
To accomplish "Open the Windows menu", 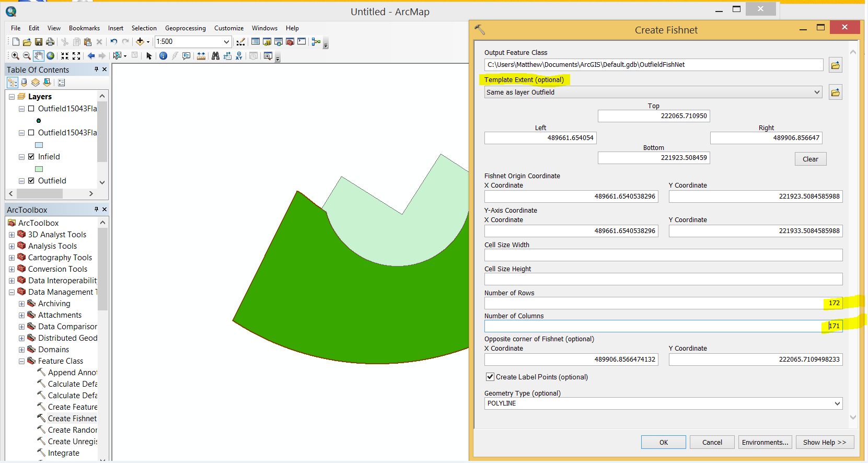I will pyautogui.click(x=264, y=28).
